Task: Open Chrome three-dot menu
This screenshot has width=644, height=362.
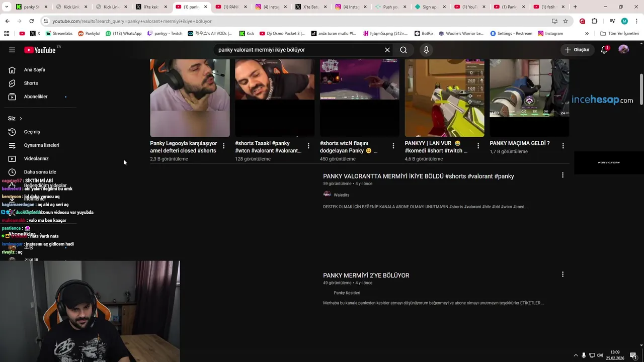Action: [x=636, y=21]
